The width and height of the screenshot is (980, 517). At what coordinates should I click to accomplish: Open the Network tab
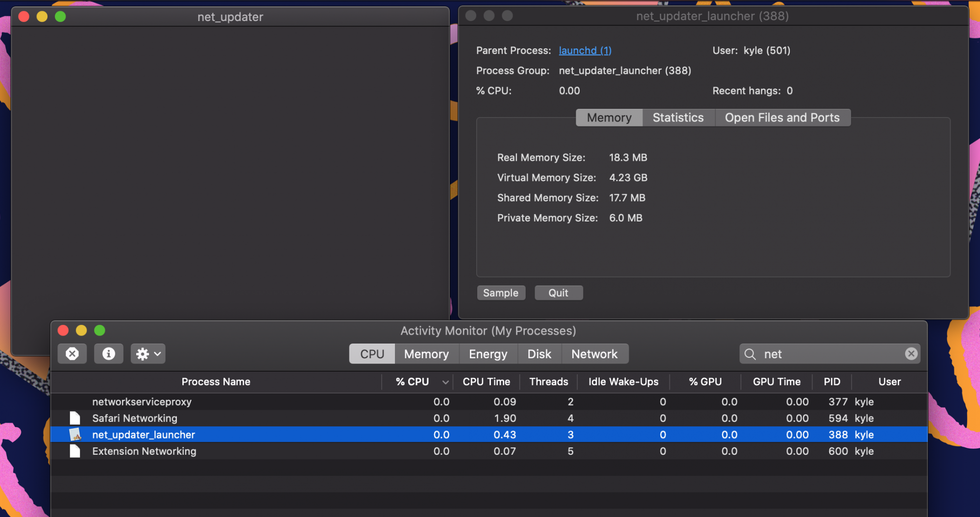[x=594, y=354]
